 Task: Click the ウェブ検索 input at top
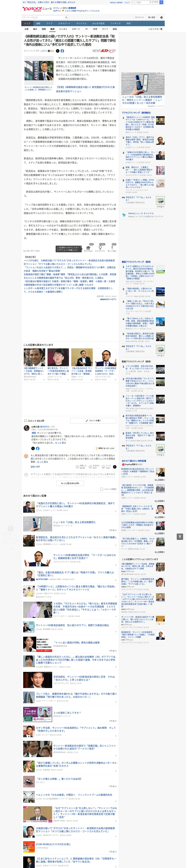[140, 2]
